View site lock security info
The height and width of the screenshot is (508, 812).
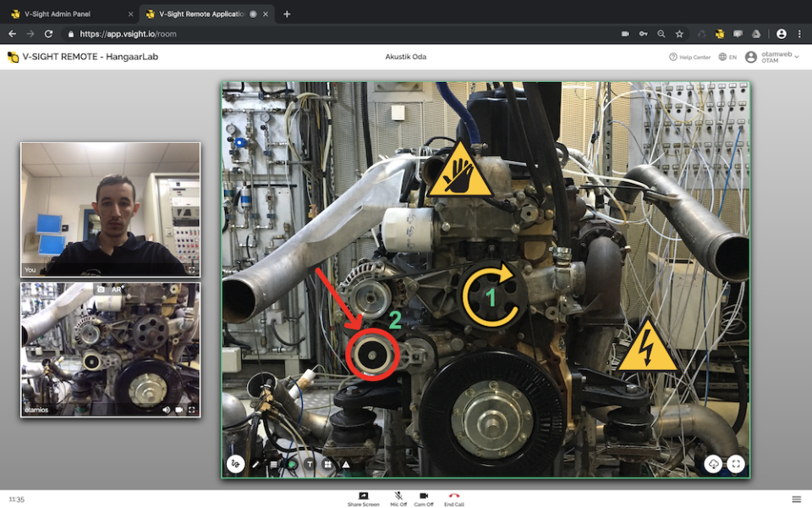pos(71,34)
